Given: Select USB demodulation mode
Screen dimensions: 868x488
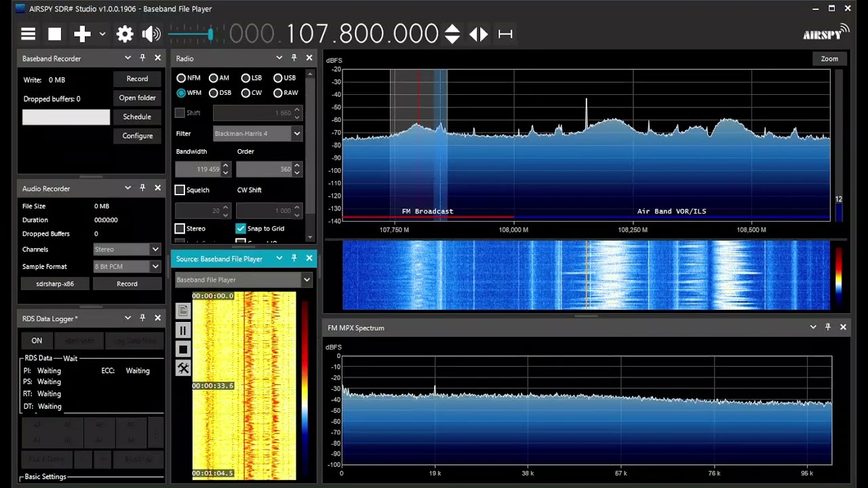Looking at the screenshot, I should [x=278, y=78].
